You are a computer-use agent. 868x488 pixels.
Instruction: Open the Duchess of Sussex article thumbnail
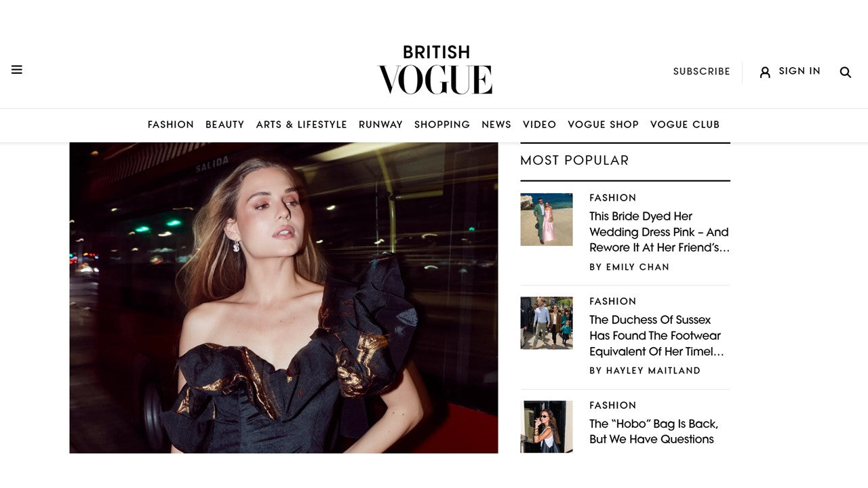pos(547,323)
